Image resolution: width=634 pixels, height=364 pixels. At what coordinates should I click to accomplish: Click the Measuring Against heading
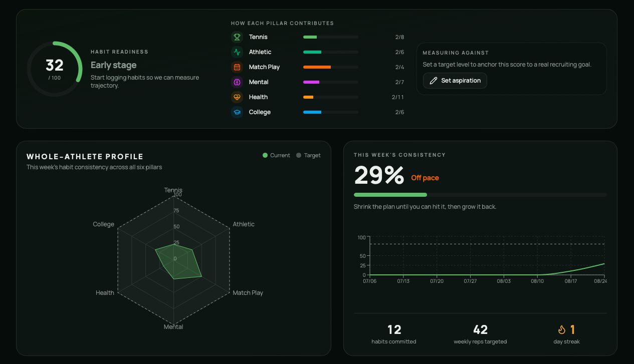click(x=456, y=53)
